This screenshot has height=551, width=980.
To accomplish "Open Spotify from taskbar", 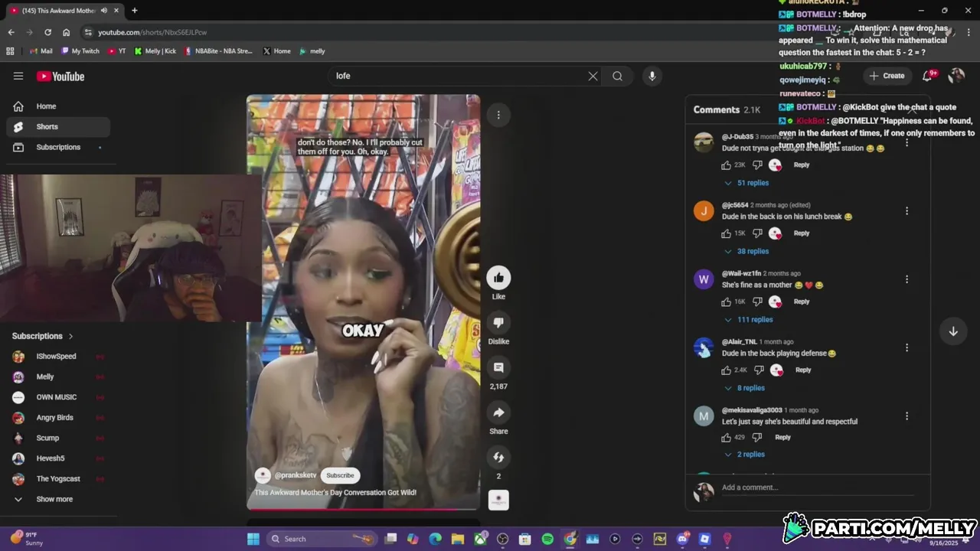I will pos(547,539).
